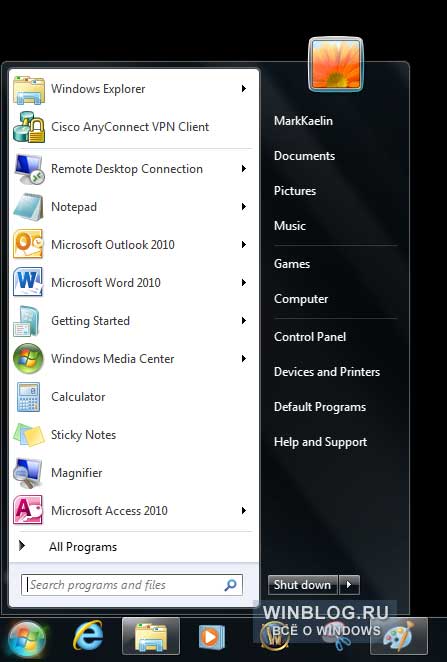
Task: Click the Windows Media Center icon
Action: point(28,358)
